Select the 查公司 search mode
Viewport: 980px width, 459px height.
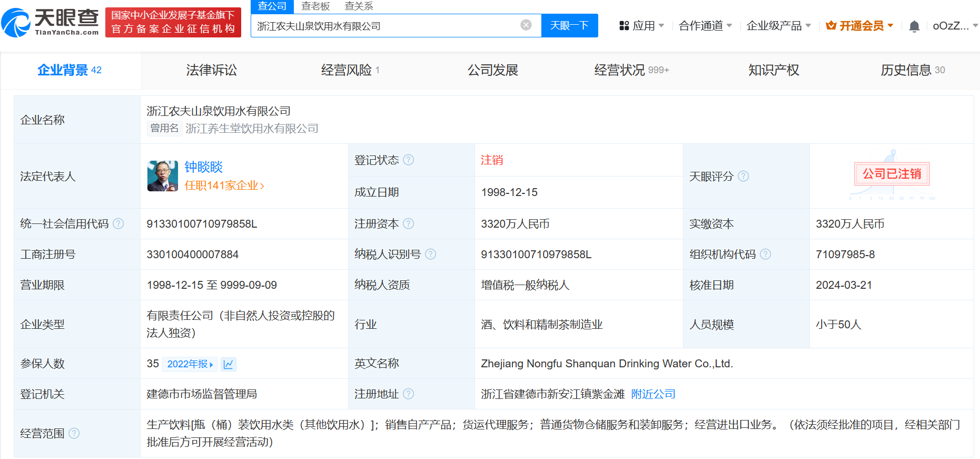[x=272, y=6]
